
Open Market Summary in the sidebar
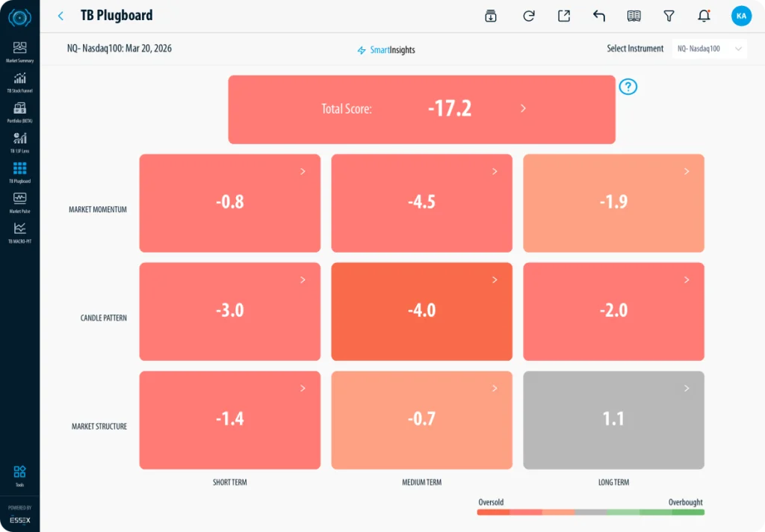19,52
